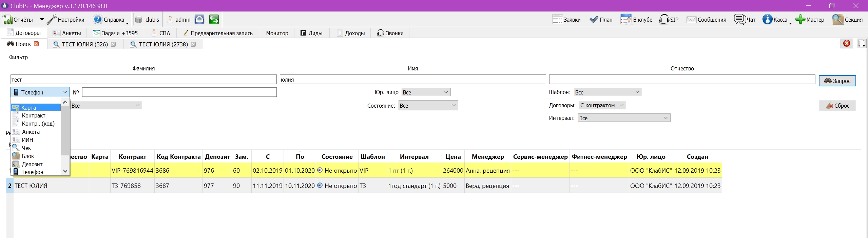
Task: Click the lock session icon
Action: point(199,20)
